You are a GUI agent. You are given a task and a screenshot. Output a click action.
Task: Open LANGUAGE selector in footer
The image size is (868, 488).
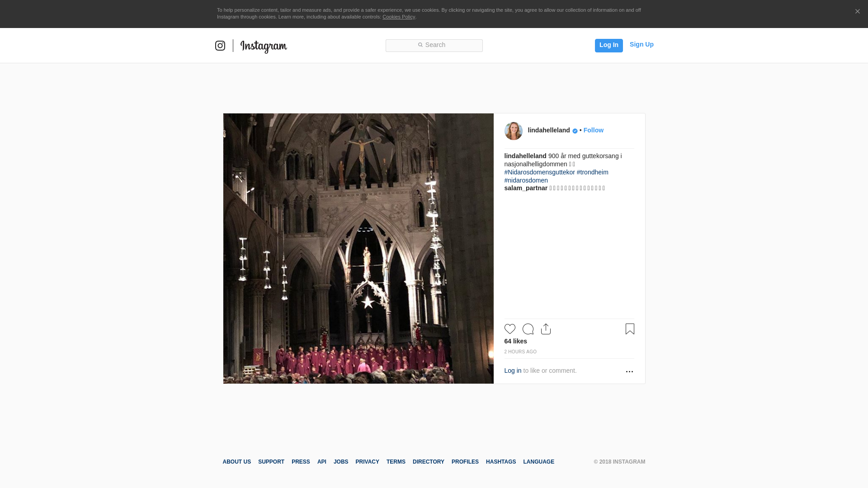538,462
